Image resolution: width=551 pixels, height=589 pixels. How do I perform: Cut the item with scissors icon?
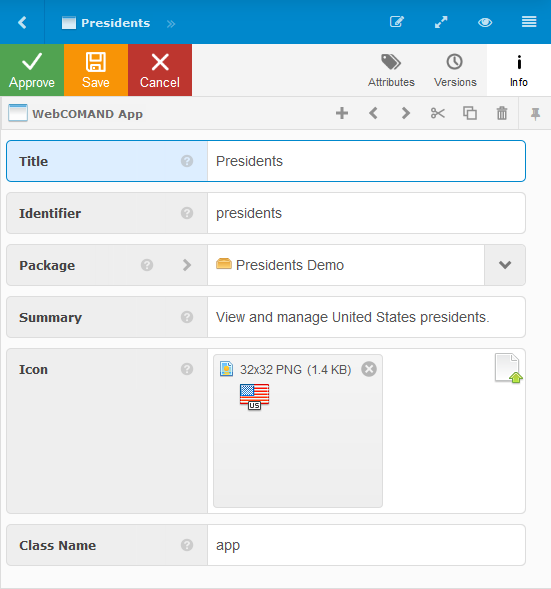tap(438, 113)
